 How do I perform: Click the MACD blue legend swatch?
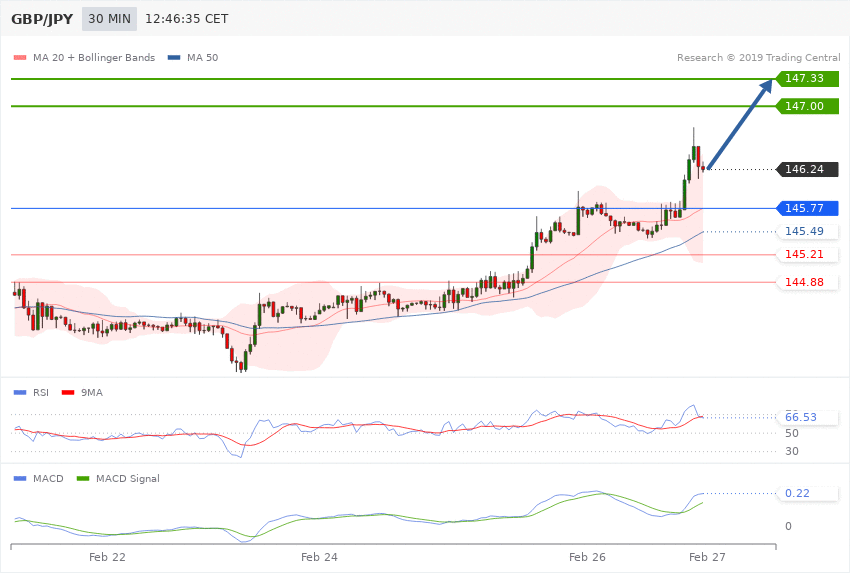pos(20,478)
